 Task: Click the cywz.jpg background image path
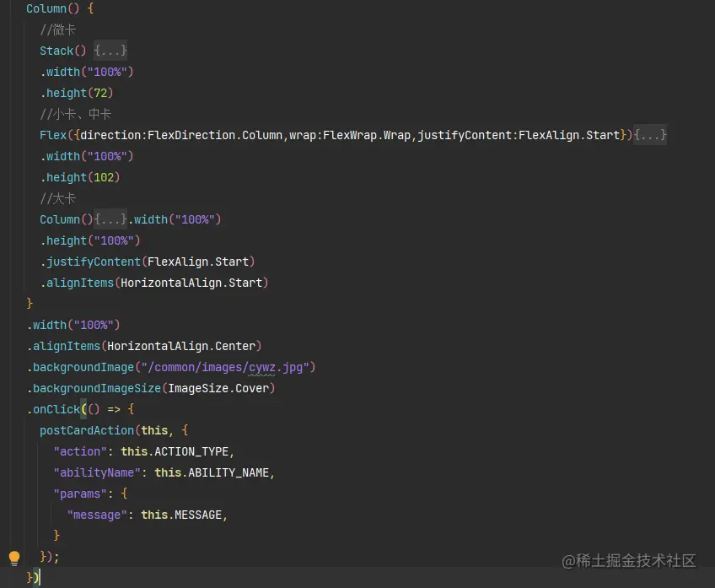(x=225, y=367)
